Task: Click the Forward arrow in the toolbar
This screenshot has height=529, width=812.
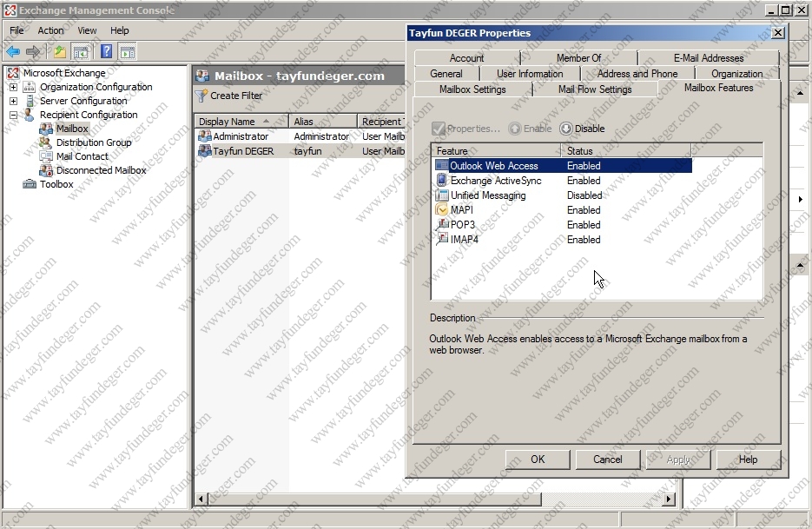Action: [x=33, y=51]
